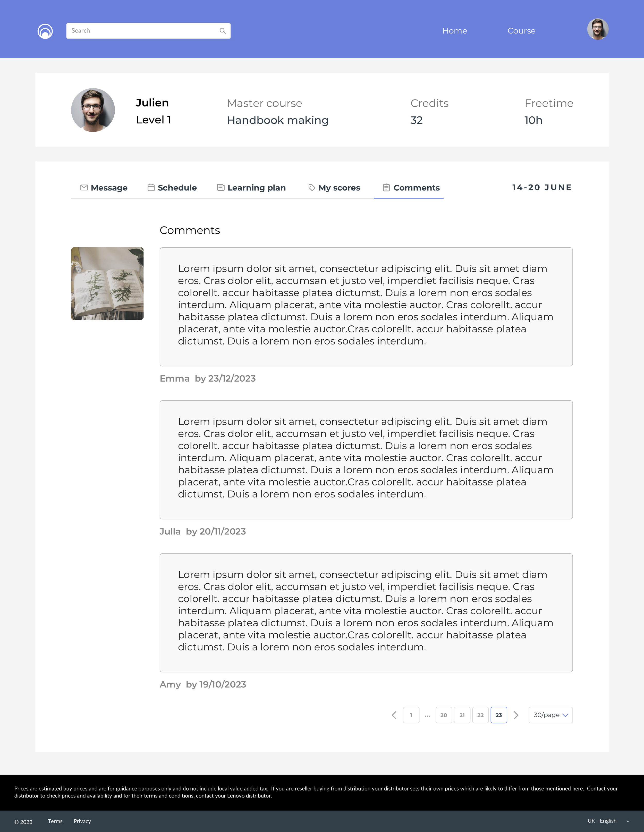Click the notepad icon beside Comments
Image resolution: width=644 pixels, height=832 pixels.
(x=386, y=187)
